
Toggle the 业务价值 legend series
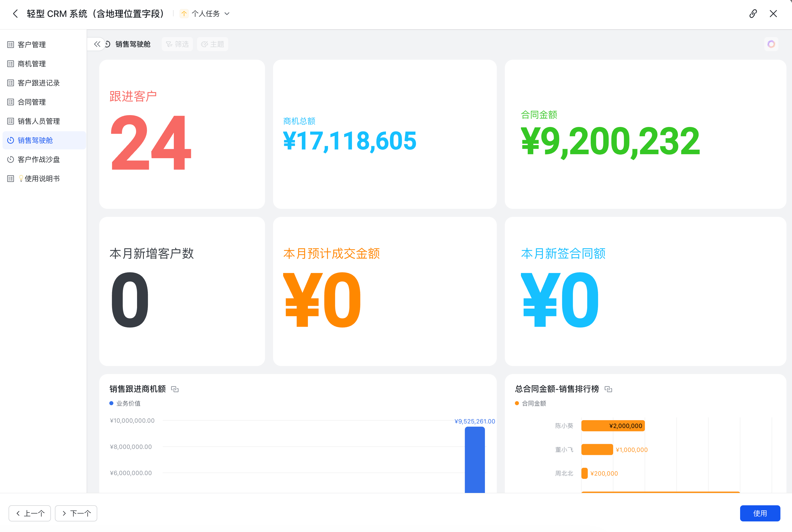coord(125,404)
